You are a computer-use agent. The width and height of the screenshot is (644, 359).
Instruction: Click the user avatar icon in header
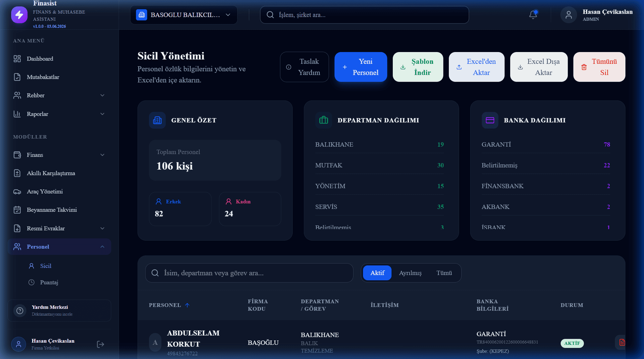pyautogui.click(x=569, y=15)
